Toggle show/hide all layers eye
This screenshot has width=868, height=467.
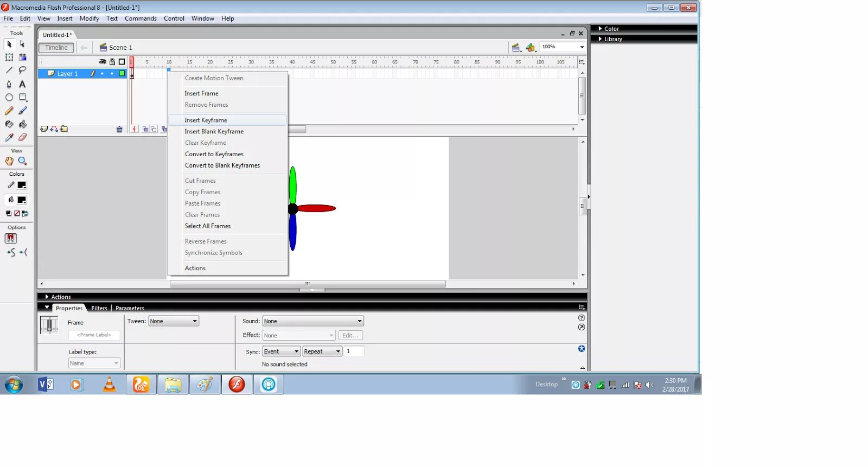102,62
